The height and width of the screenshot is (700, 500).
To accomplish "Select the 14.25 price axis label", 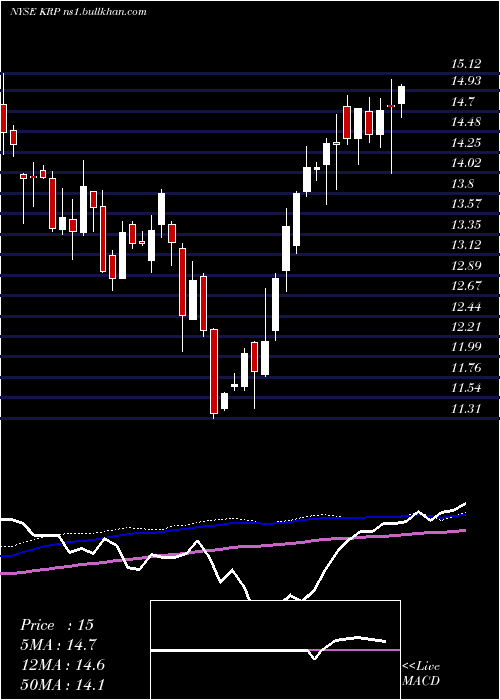I will click(x=466, y=143).
